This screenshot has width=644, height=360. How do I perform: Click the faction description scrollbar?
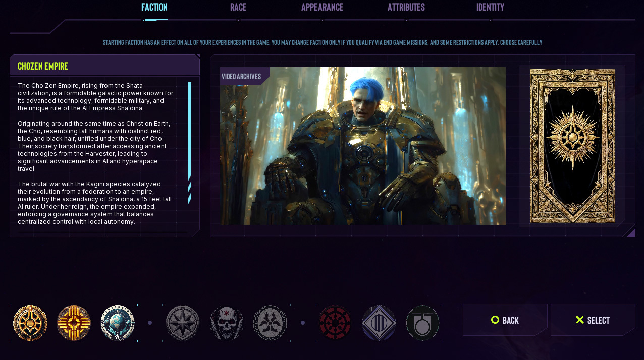point(190,131)
